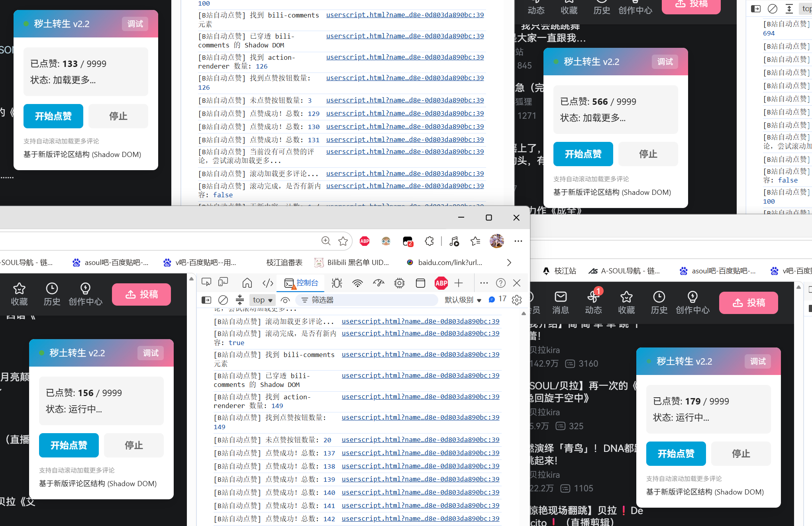Open the Memory chip icon tool

399,283
